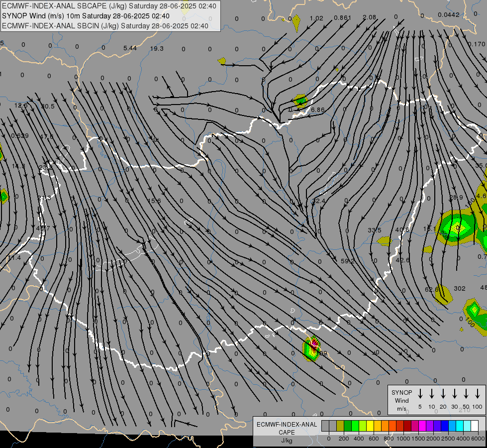Click the map value 11.4
This screenshot has width=487, height=448.
click(14, 258)
